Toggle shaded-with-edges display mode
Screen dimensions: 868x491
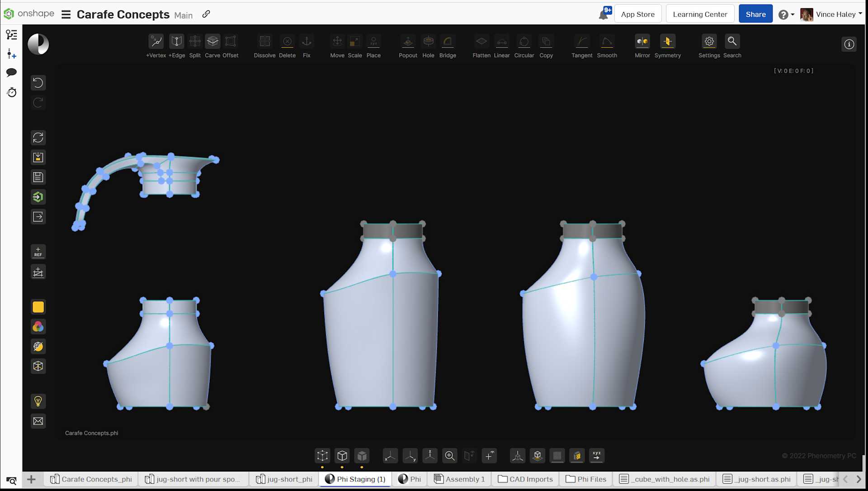point(342,456)
